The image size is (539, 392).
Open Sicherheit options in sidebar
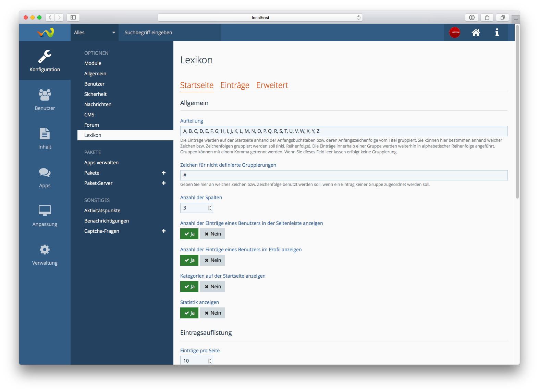point(95,94)
